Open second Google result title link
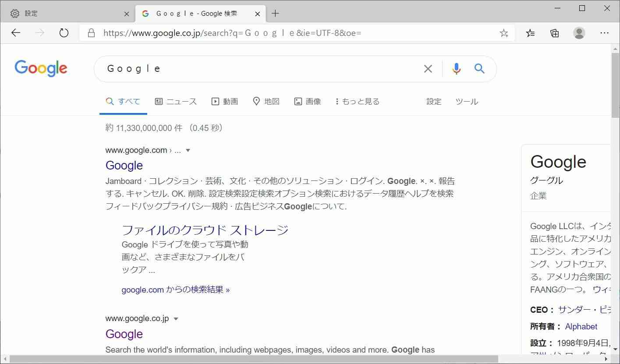The image size is (620, 364). [x=124, y=334]
